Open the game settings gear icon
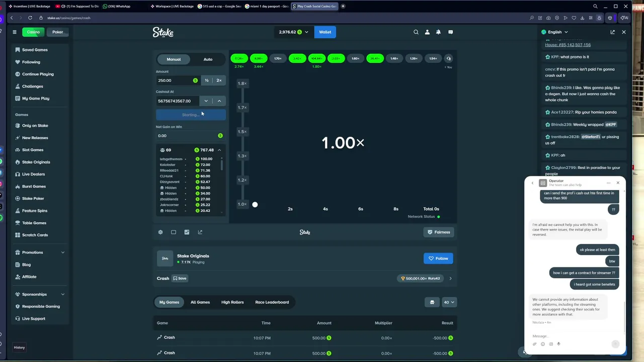The width and height of the screenshot is (644, 362). 160,232
